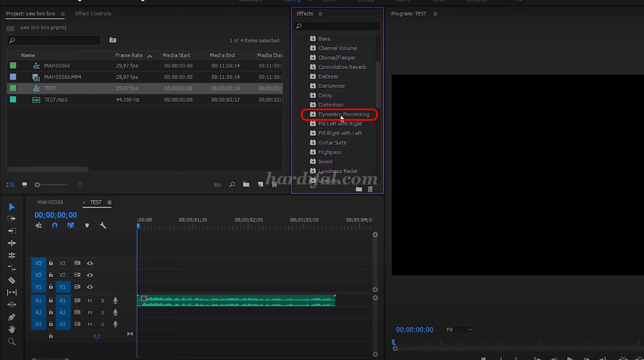The image size is (644, 360).
Task: Select the Pen tool
Action: pos(12,317)
